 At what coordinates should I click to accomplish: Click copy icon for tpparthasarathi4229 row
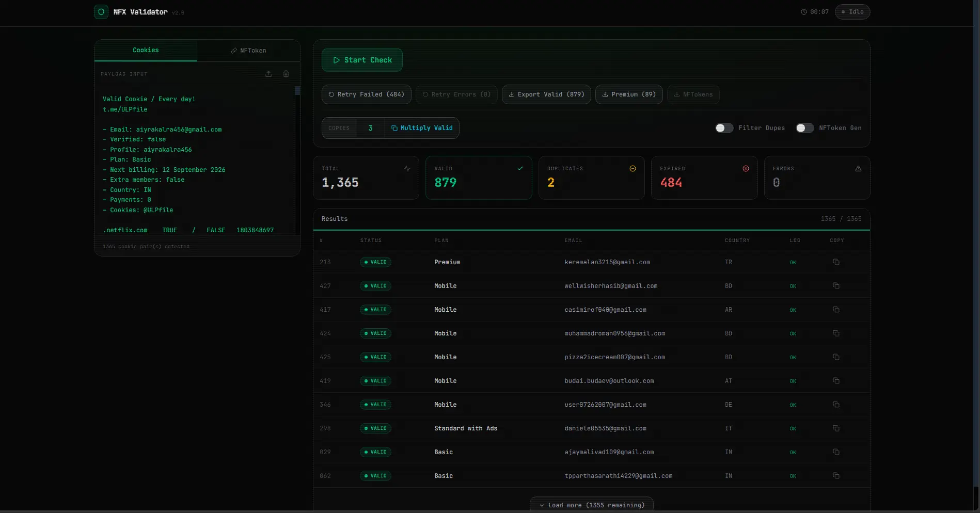[836, 476]
